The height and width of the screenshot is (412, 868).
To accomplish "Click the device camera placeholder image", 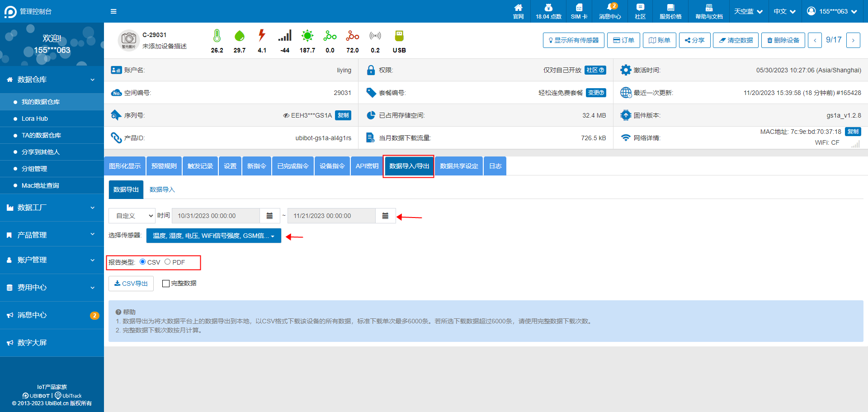I will [x=129, y=40].
